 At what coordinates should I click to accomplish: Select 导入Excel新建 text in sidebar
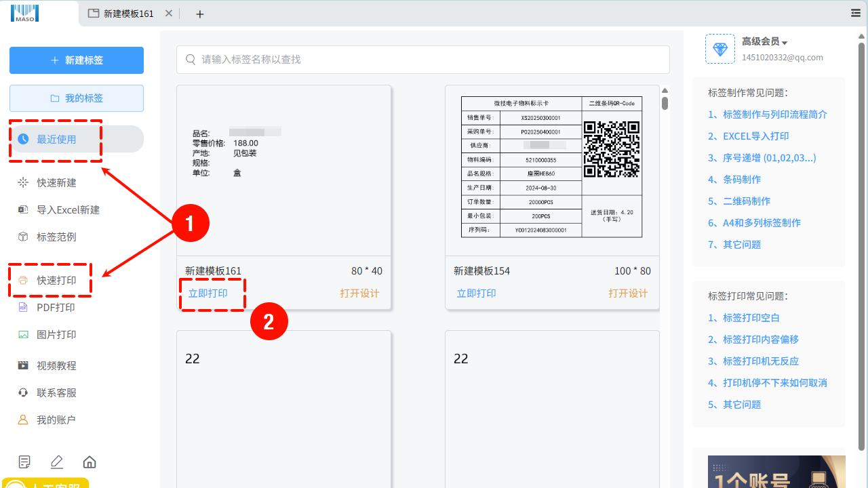tap(68, 210)
